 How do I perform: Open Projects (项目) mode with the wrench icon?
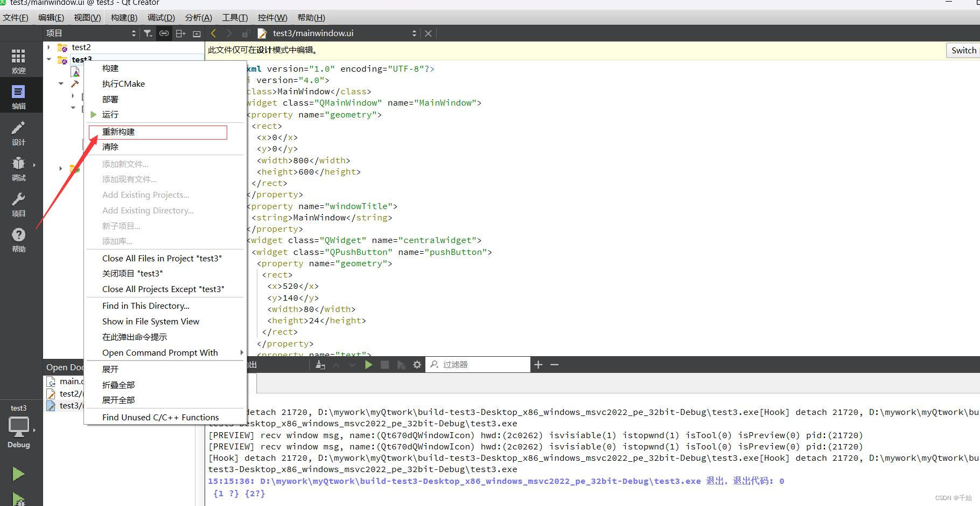(x=18, y=204)
